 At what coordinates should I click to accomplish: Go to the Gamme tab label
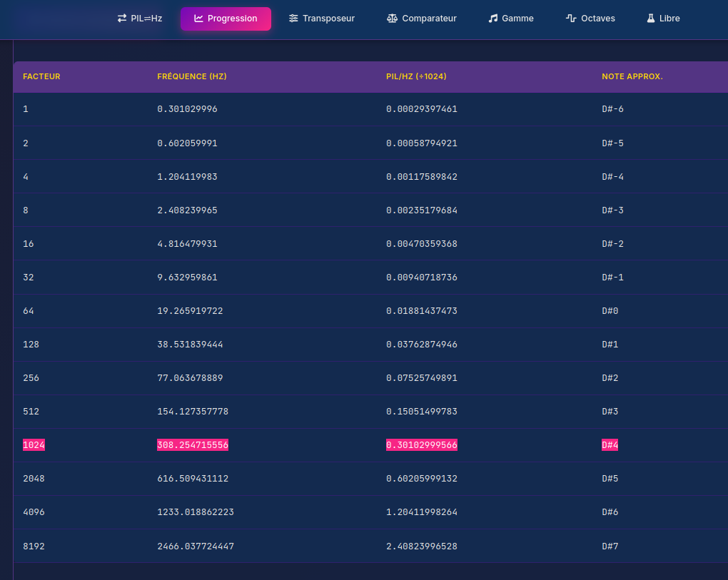[517, 19]
